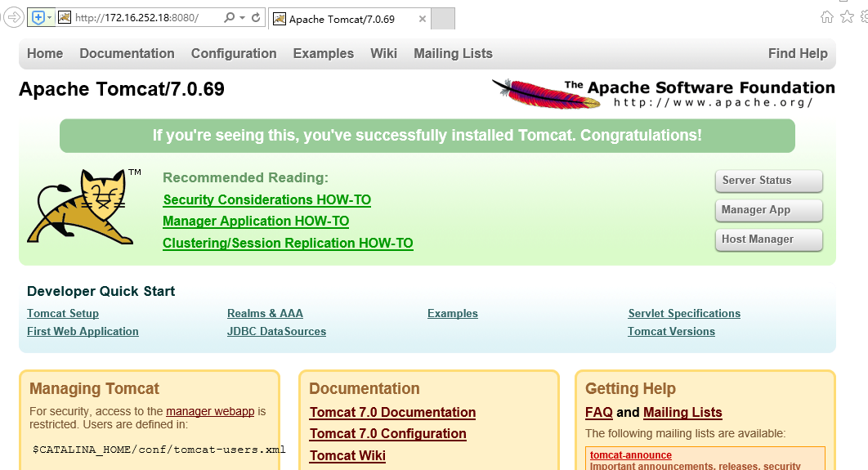Open Tomcat 7.0 Documentation link
The width and height of the screenshot is (868, 470).
click(392, 413)
